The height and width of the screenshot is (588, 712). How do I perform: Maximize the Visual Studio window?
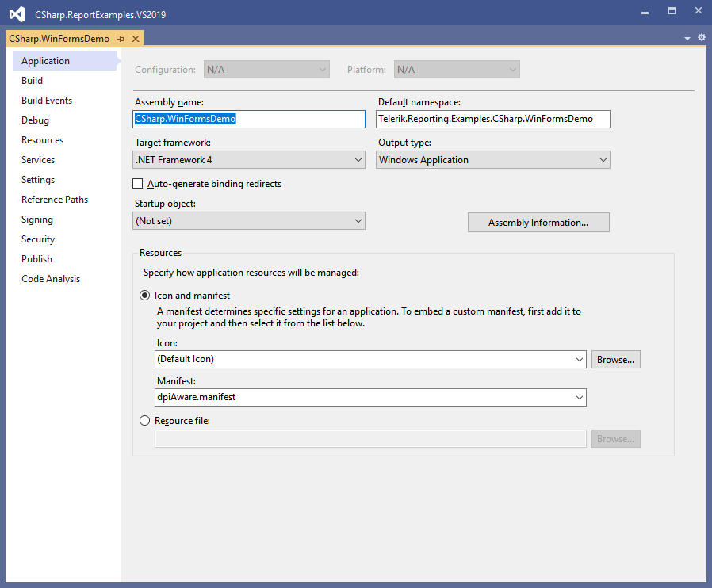[x=672, y=11]
